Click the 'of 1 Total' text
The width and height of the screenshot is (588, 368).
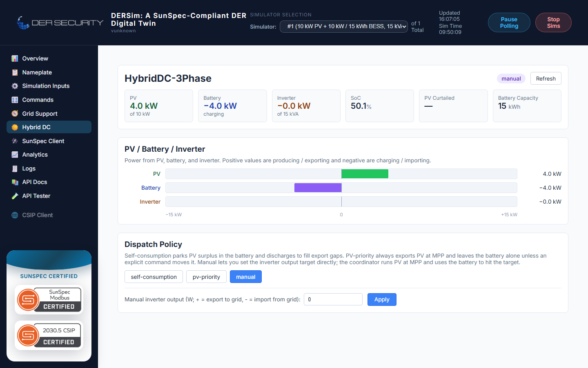pos(417,27)
